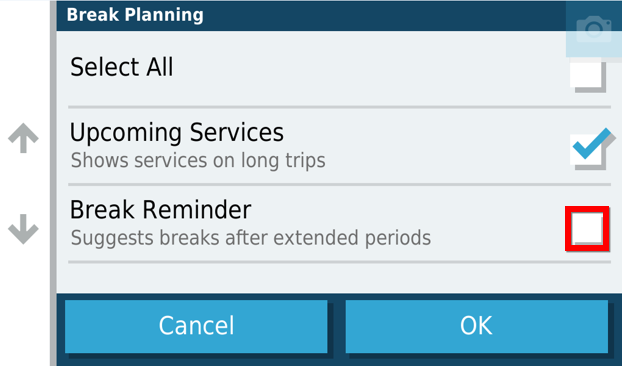Choose the Break Reminder list entry

pyautogui.click(x=339, y=223)
